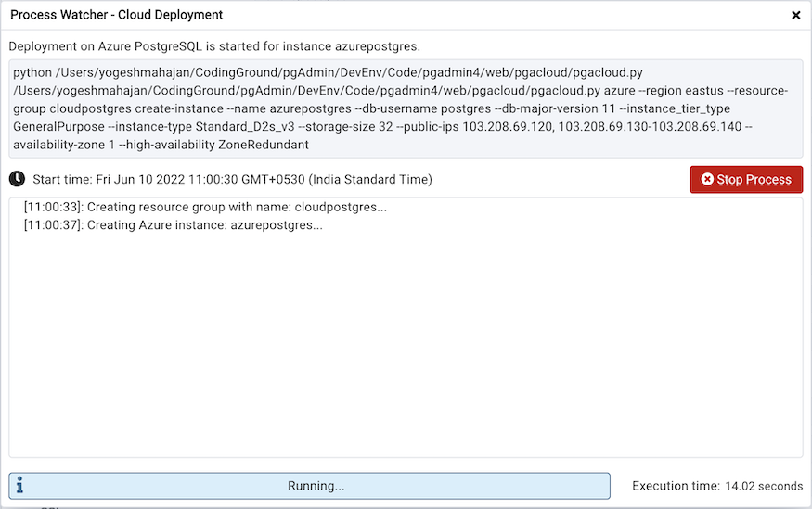Click 'GeneralPurpose' in the command text
This screenshot has height=509, width=812.
(x=58, y=127)
